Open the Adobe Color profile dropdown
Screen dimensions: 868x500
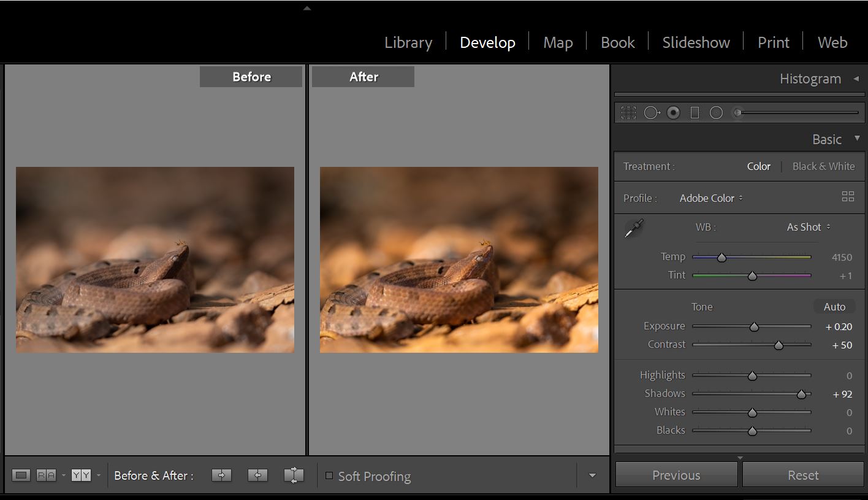pos(711,198)
